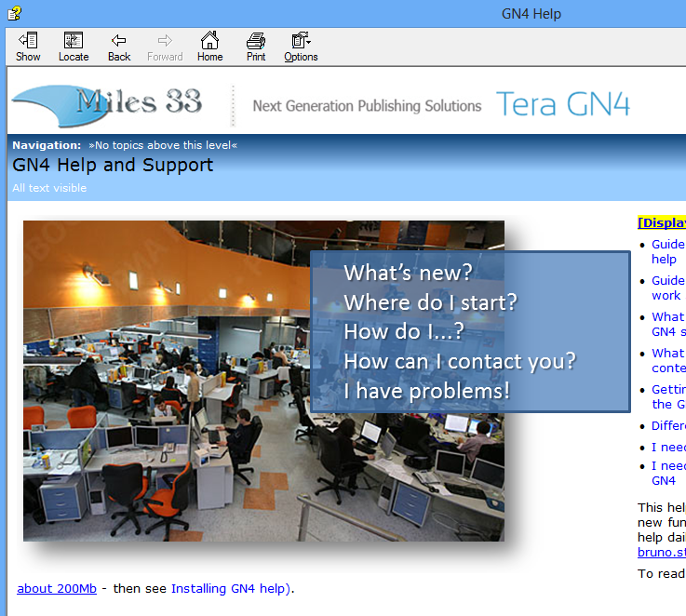686x616 pixels.
Task: Open the 'Guide ... work' list link
Action: [667, 288]
